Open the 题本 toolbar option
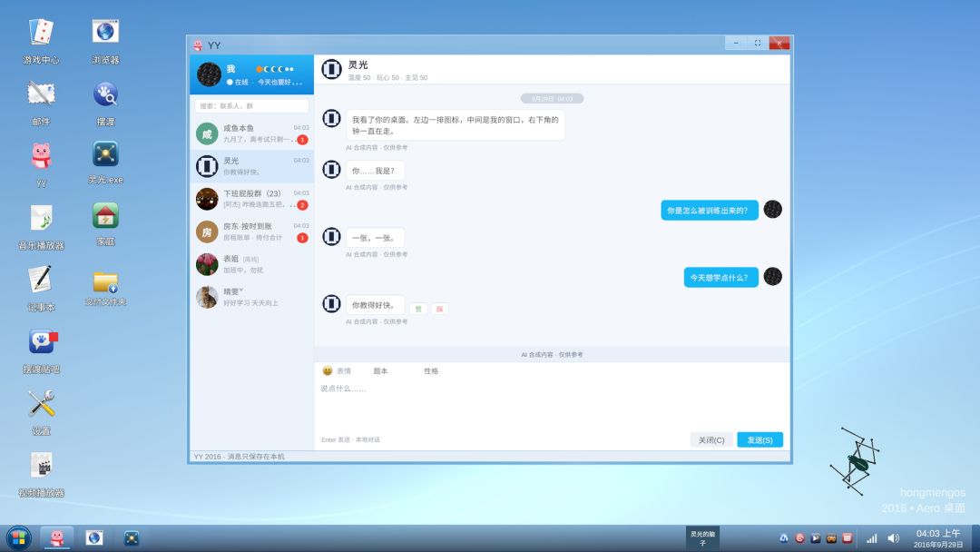Viewport: 980px width, 552px height. click(380, 370)
